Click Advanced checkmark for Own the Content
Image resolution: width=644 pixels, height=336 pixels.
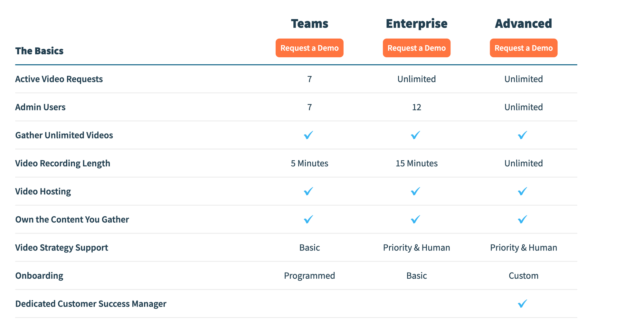(x=522, y=219)
